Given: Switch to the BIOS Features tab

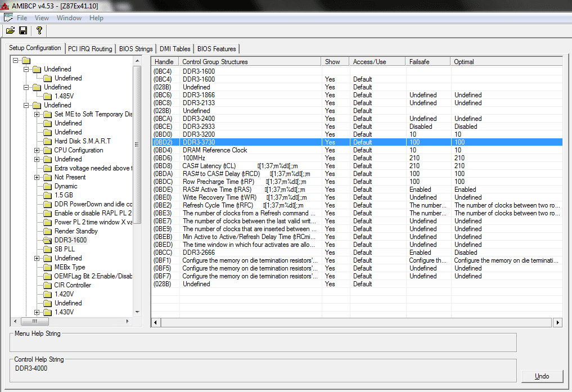Looking at the screenshot, I should click(x=217, y=49).
